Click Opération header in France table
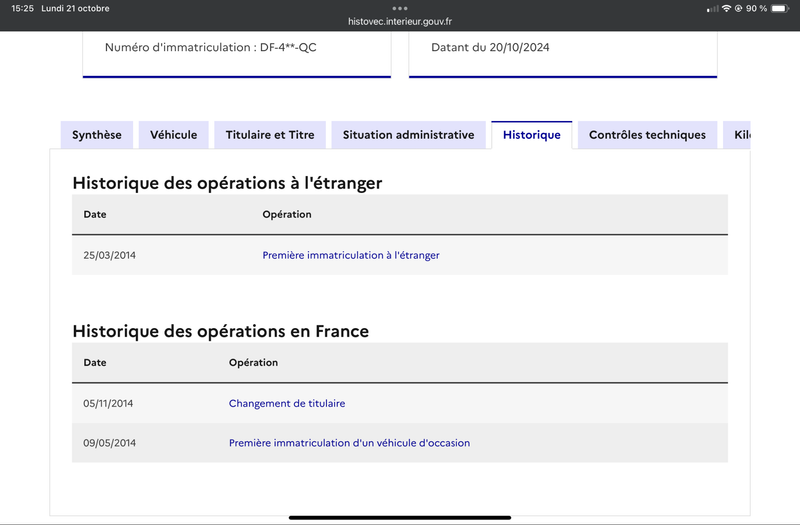The height and width of the screenshot is (525, 800). click(x=253, y=363)
